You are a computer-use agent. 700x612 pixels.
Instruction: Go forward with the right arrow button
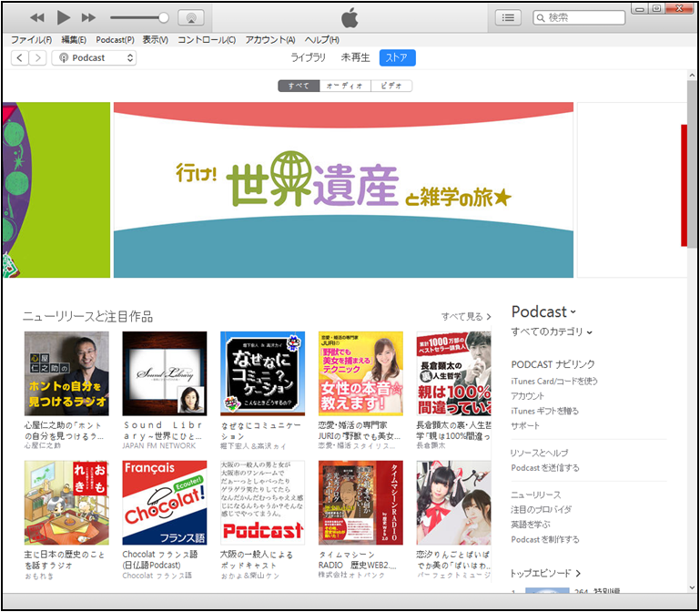pos(38,57)
